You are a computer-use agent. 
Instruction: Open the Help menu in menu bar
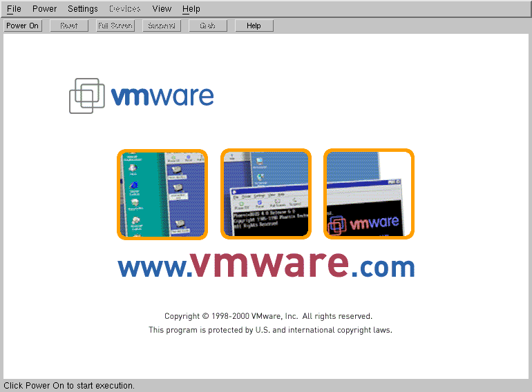(191, 9)
